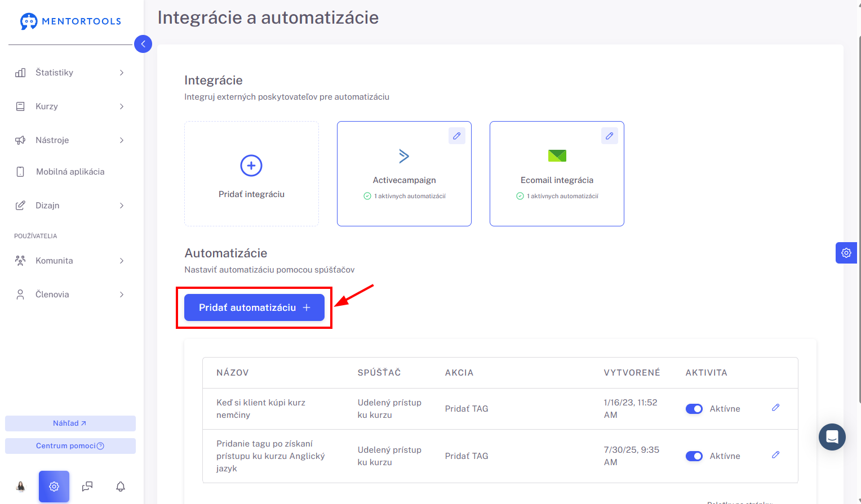Open the live chat support widget
The width and height of the screenshot is (861, 504).
click(832, 437)
